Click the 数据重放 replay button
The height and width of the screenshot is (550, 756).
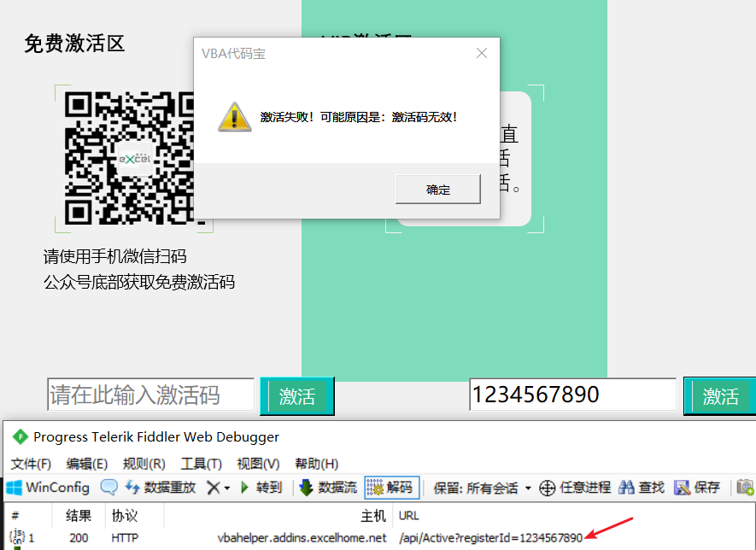161,488
